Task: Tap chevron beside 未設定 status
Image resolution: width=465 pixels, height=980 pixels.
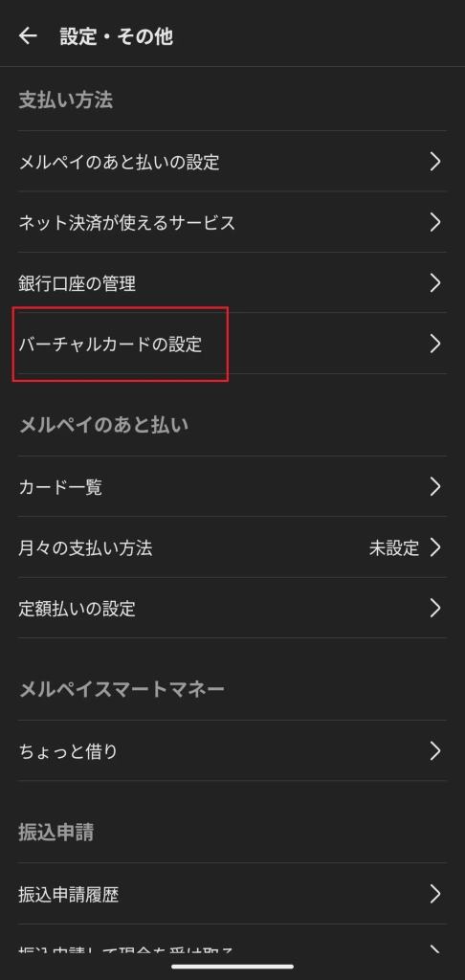Action: [x=435, y=548]
